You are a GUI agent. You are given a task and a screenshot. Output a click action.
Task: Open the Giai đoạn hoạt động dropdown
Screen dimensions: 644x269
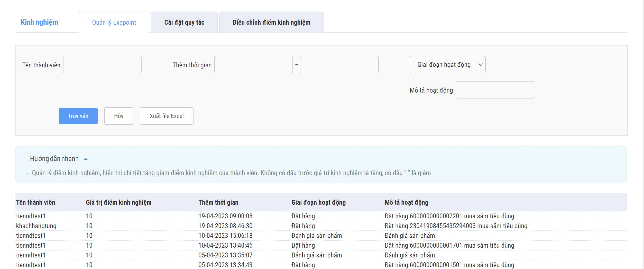(x=447, y=65)
